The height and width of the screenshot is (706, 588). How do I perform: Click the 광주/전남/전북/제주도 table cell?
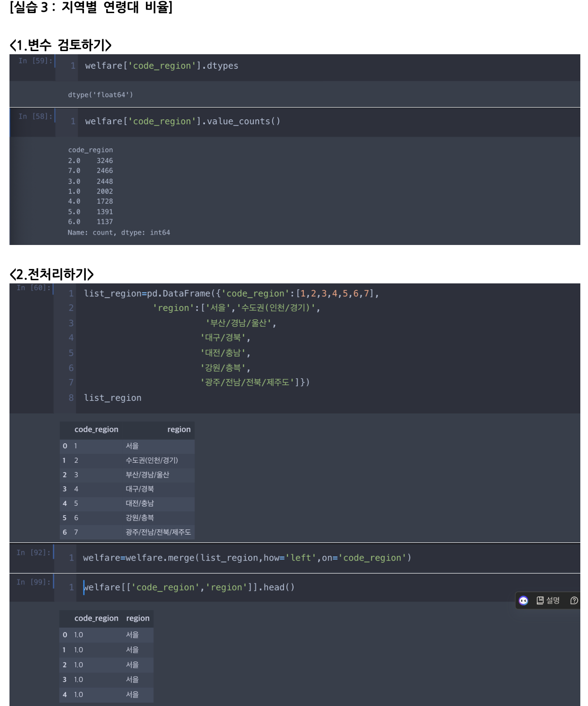point(158,532)
